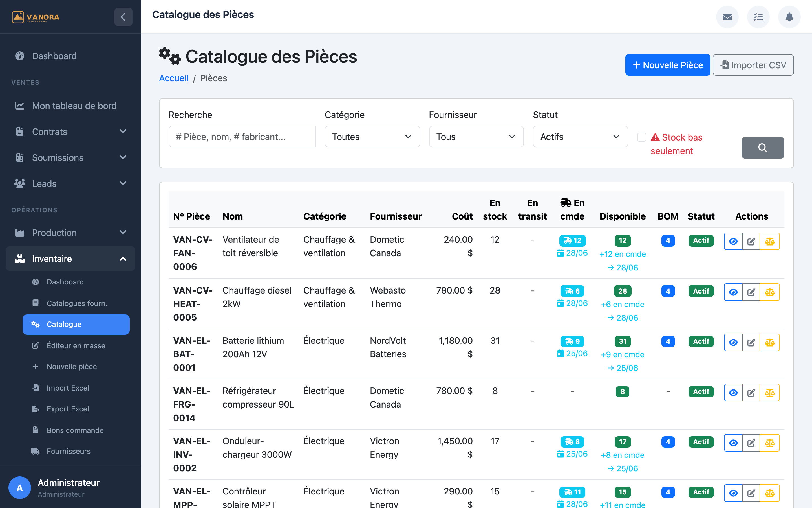Enable the Stock bas seulement checkbox
Screen dimensions: 812x508
coord(641,137)
